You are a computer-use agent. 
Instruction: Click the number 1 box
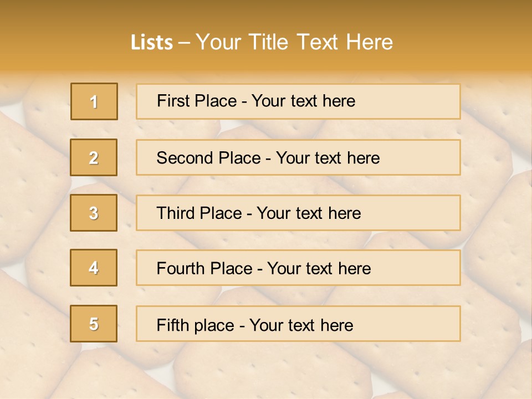tap(94, 101)
